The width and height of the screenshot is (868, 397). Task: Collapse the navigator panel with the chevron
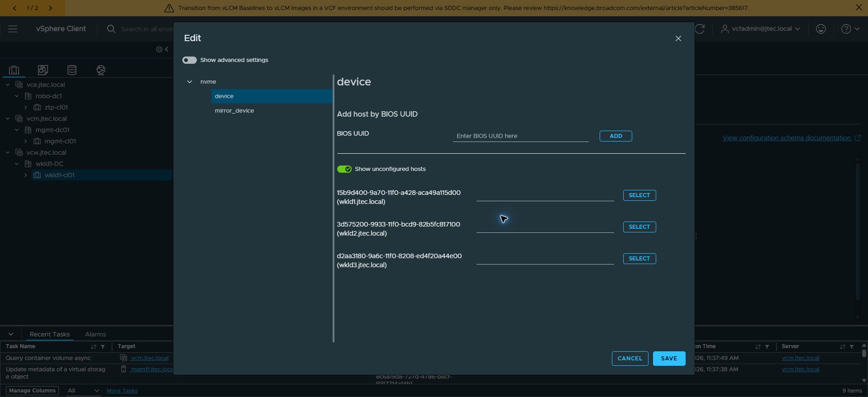click(x=167, y=49)
